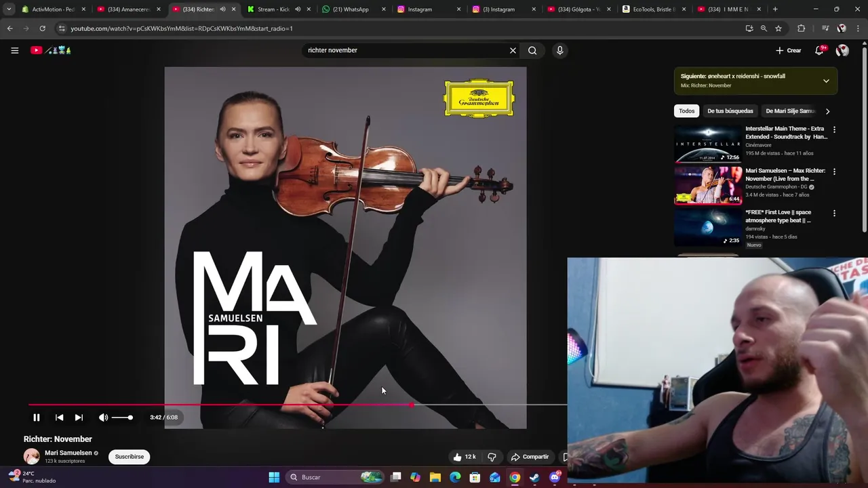Mute the Richter tab via its speaker icon
This screenshot has width=868, height=488.
(x=222, y=9)
